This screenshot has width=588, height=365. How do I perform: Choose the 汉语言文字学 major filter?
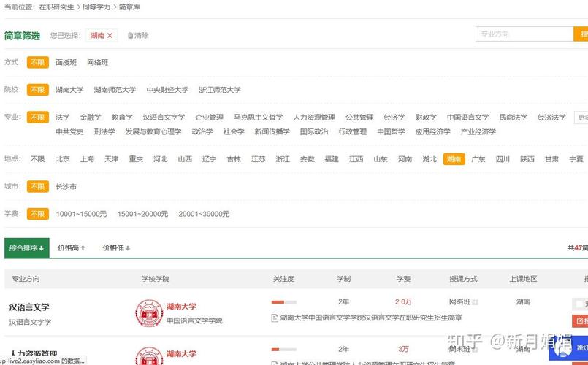164,118
